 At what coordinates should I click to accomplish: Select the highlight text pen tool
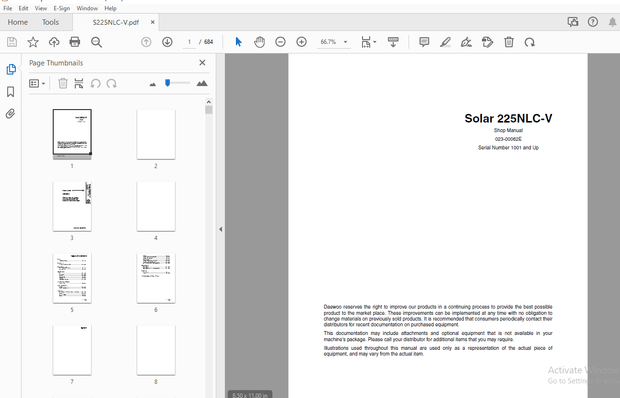coord(446,42)
